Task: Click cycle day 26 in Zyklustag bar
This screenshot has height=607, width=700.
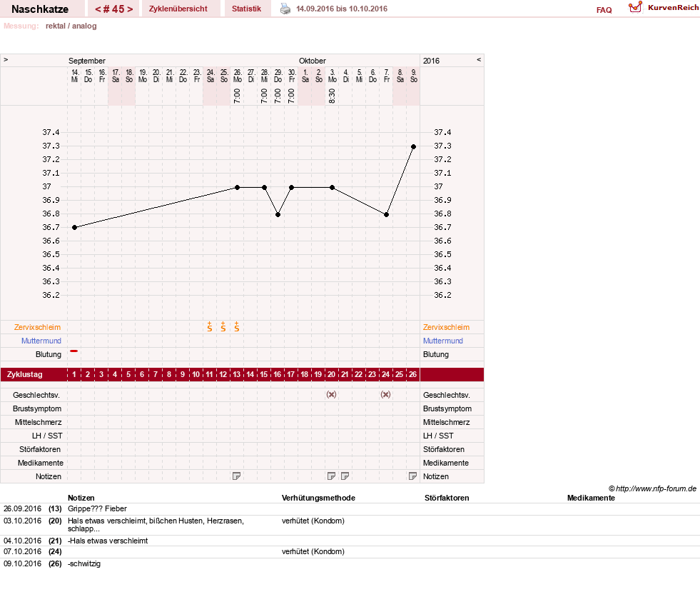Action: [x=412, y=374]
